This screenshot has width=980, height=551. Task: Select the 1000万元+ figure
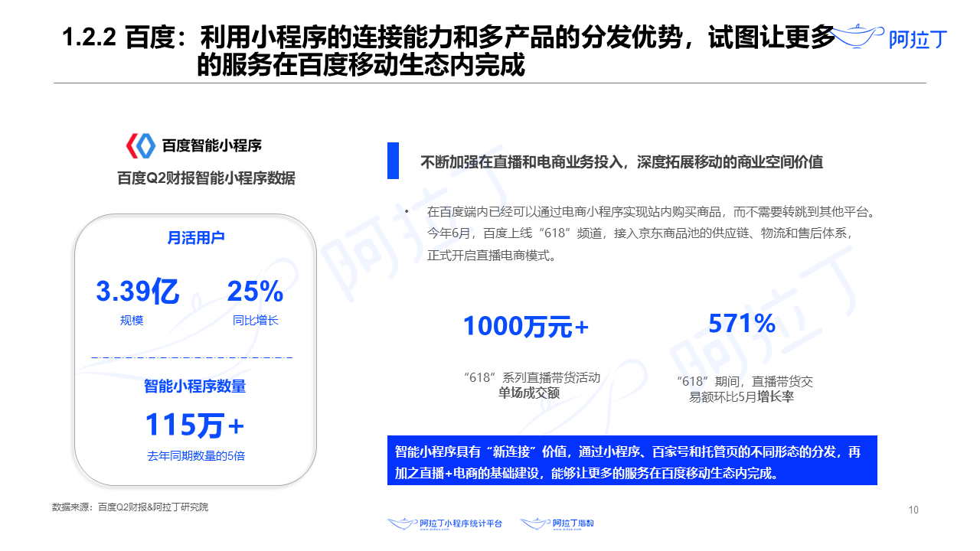[527, 325]
